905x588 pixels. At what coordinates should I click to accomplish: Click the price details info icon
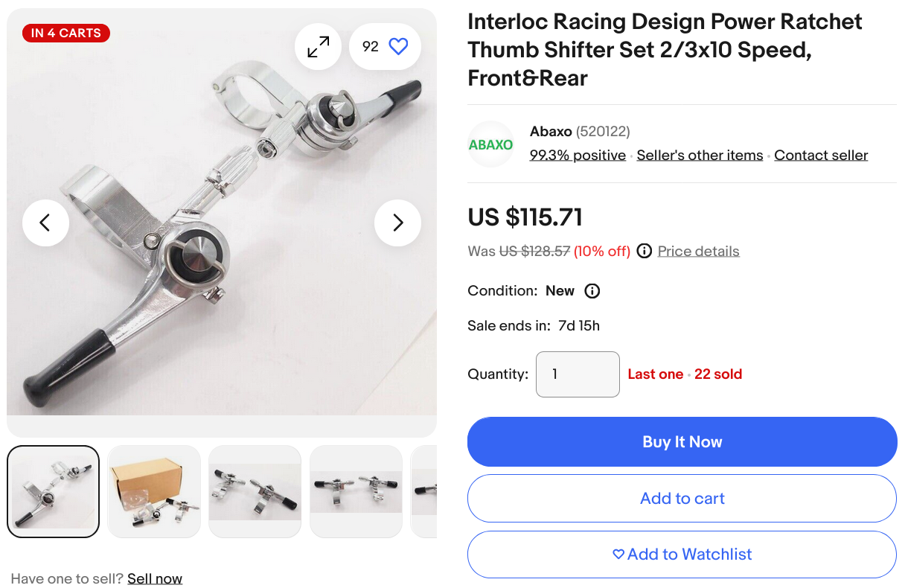[x=645, y=251]
